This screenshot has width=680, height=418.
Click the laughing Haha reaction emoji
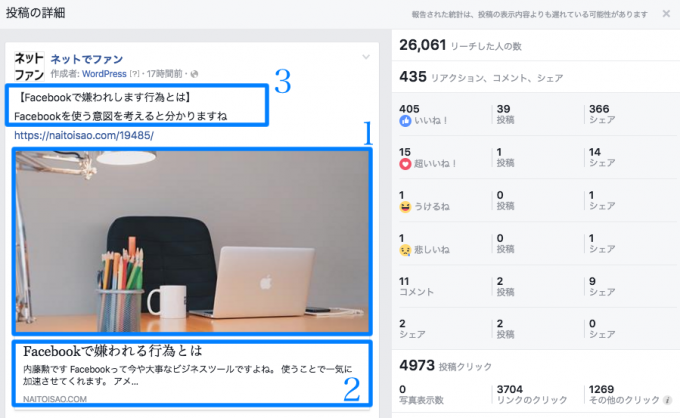click(x=405, y=207)
